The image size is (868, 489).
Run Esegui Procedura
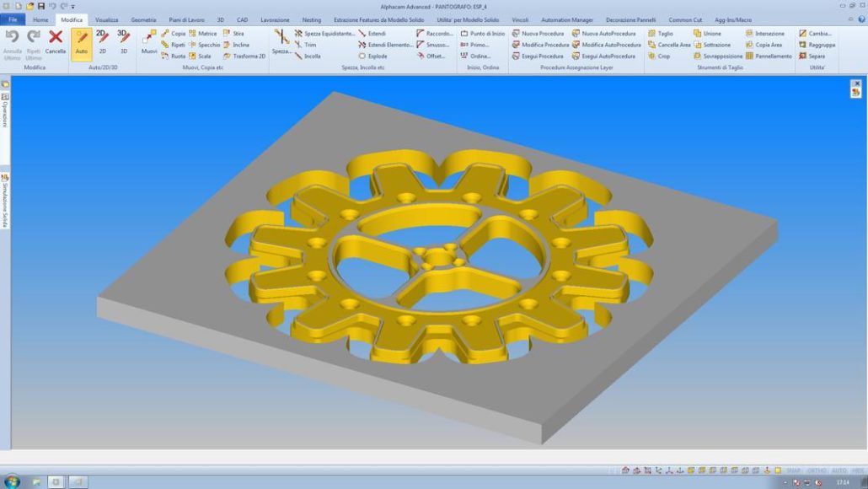538,56
